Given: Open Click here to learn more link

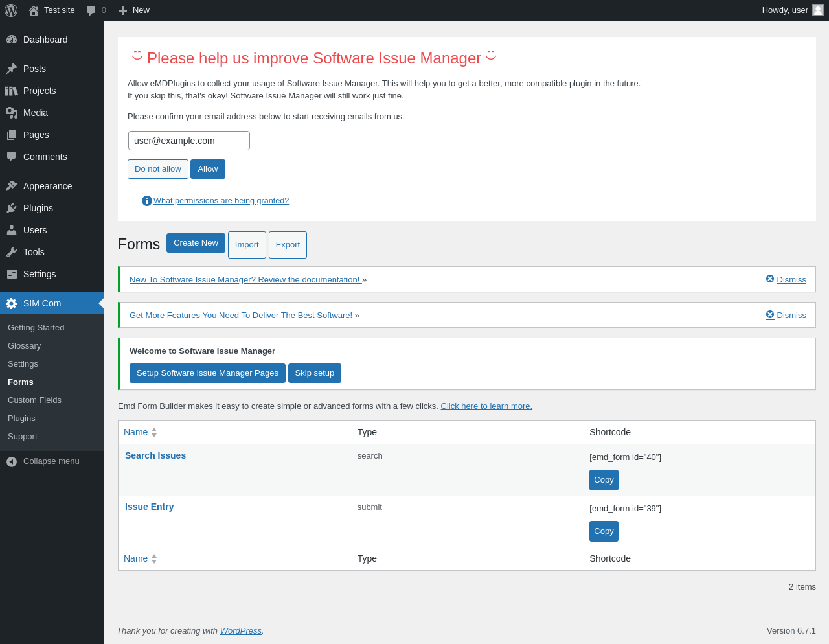Looking at the screenshot, I should 486,406.
